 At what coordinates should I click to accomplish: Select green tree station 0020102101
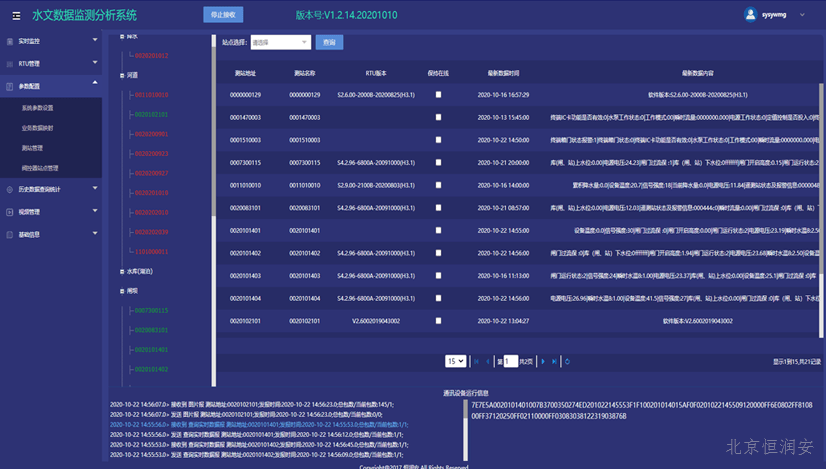[151, 114]
